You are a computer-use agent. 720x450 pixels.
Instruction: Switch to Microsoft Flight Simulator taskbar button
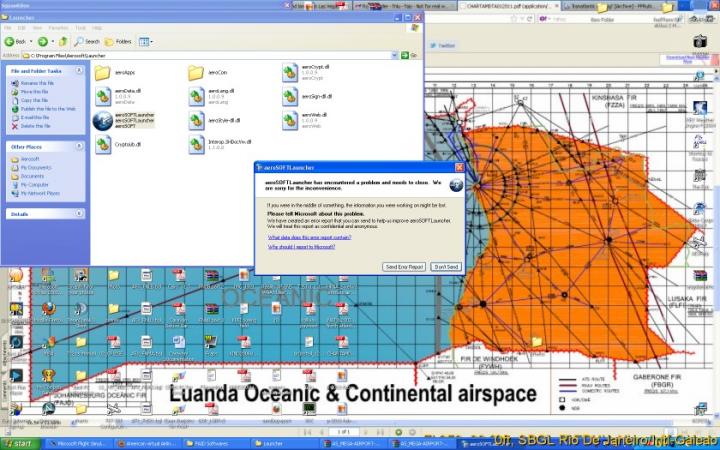click(x=77, y=444)
